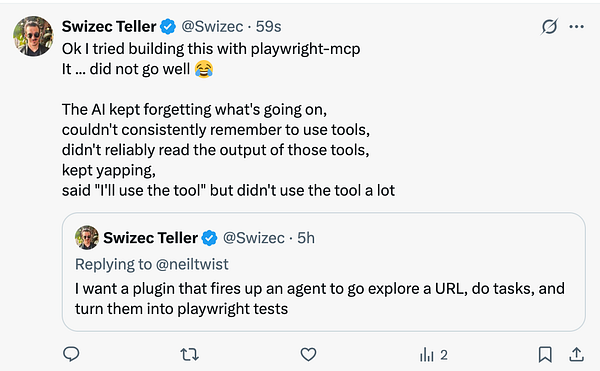Open the quoted tweet about playwright tests
Image resolution: width=600 pixels, height=371 pixels.
pos(324,272)
